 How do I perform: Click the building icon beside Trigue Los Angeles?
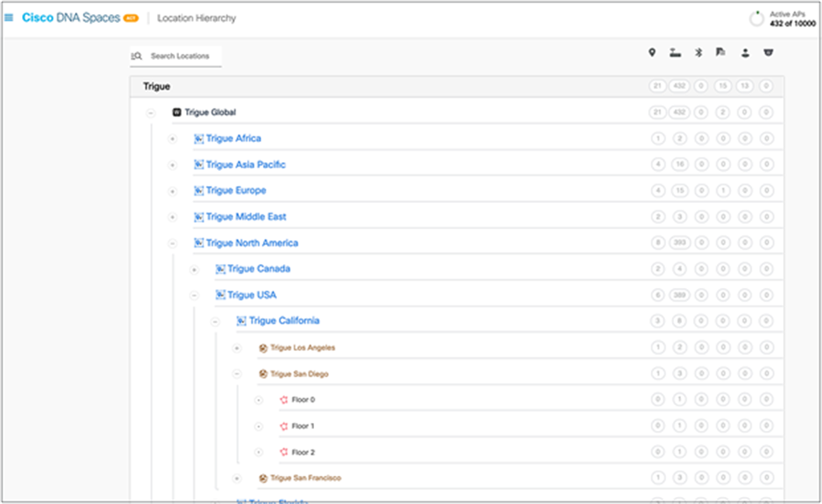[263, 348]
